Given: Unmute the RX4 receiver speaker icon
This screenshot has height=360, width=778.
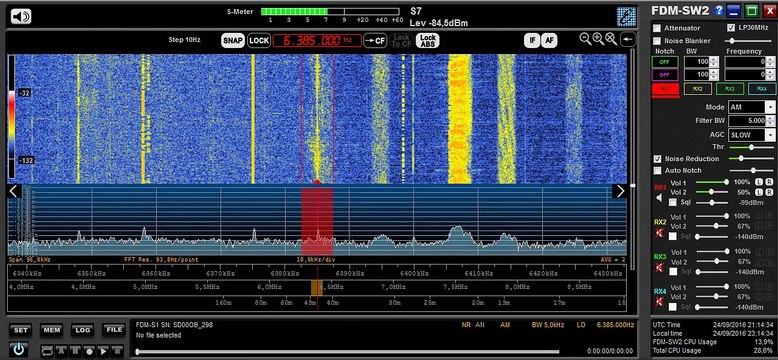Looking at the screenshot, I should pos(659,301).
